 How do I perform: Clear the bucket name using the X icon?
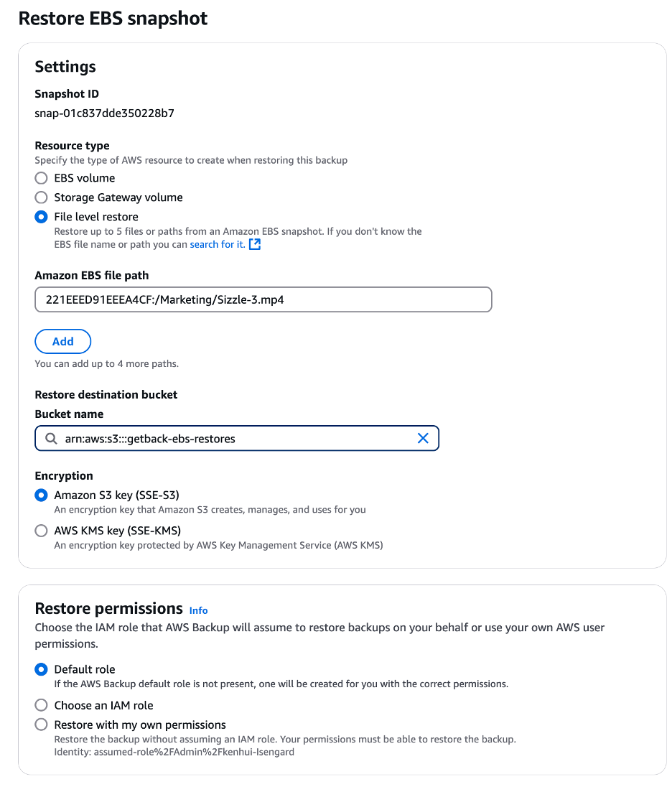(423, 438)
